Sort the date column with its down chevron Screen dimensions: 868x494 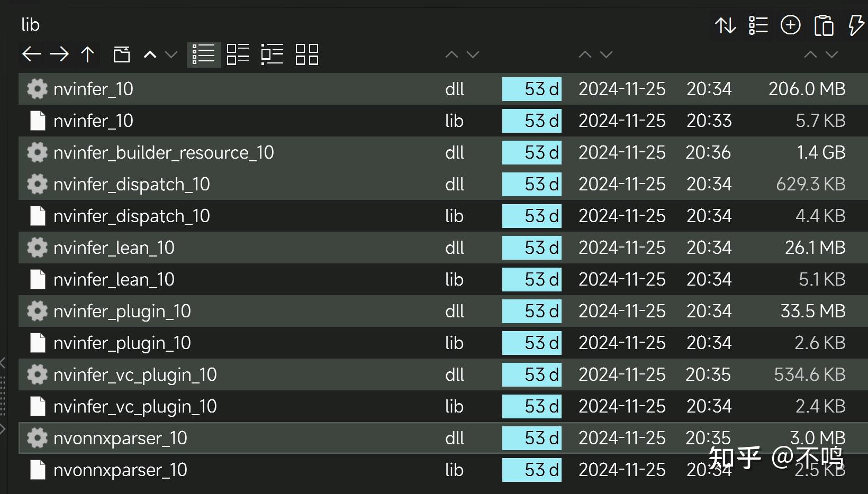[x=606, y=54]
